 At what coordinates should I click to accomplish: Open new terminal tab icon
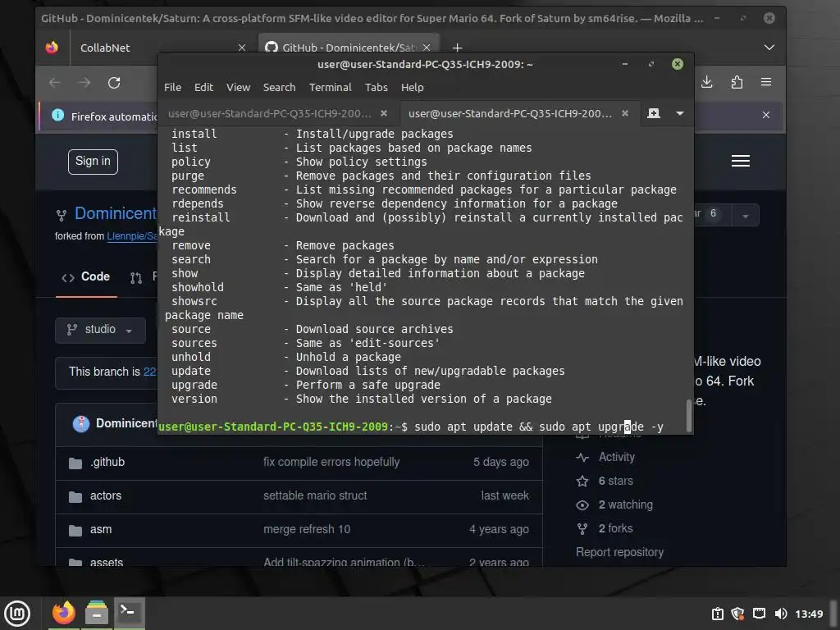(654, 113)
